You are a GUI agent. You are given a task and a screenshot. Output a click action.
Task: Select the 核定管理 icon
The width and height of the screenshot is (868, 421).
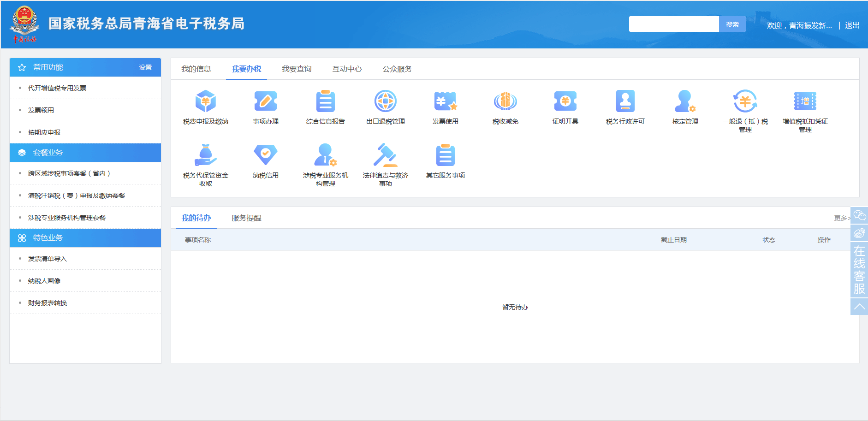(684, 106)
